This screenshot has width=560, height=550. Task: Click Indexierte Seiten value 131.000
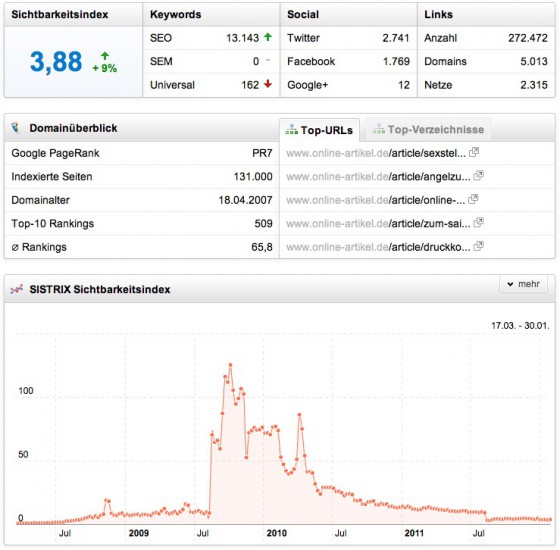point(253,177)
